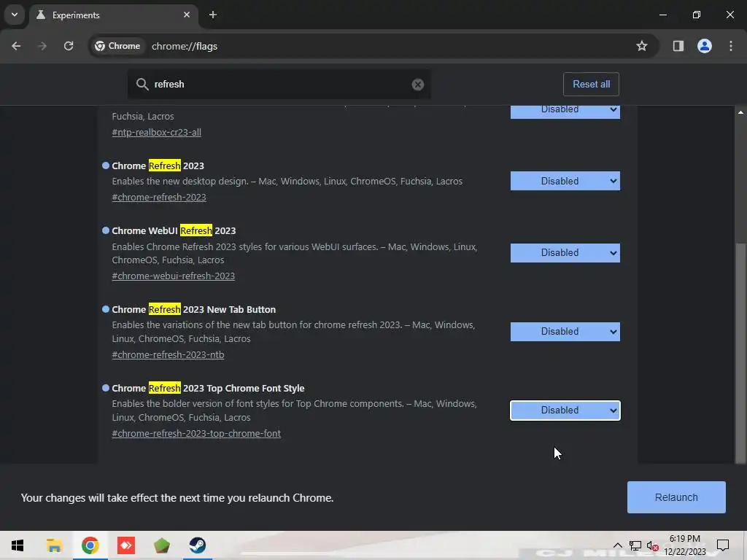The width and height of the screenshot is (747, 560).
Task: Open the clock showing 6:19 PM
Action: 684,545
